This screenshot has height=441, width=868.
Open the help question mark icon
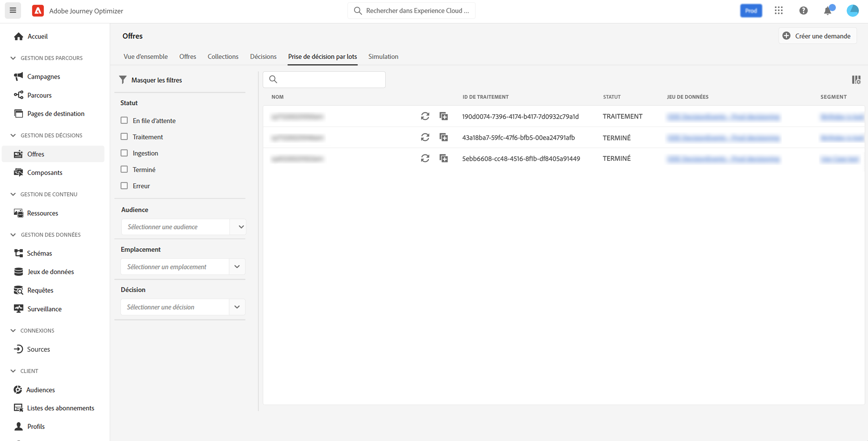click(803, 11)
